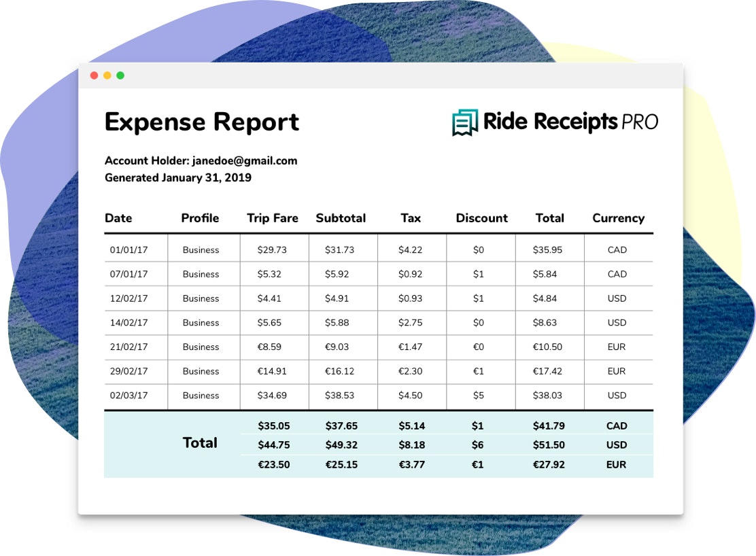Click trip fare €14.91
756x556 pixels.
(272, 371)
